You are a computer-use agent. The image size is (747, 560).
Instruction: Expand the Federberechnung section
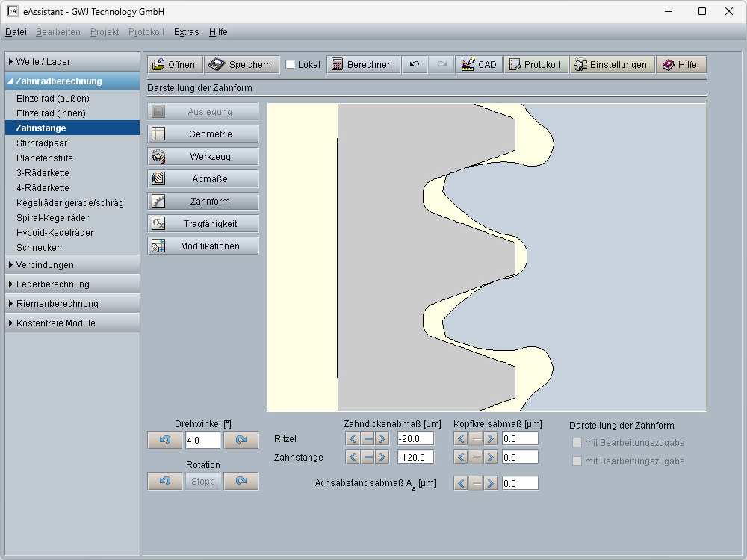pyautogui.click(x=72, y=284)
